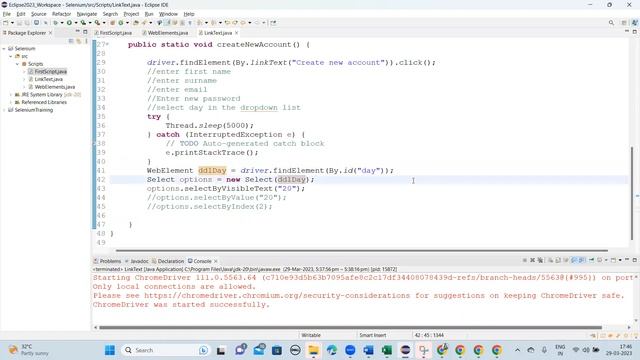The height and width of the screenshot is (360, 640).
Task: Click the Forward navigation arrow icon
Action: [257, 23]
